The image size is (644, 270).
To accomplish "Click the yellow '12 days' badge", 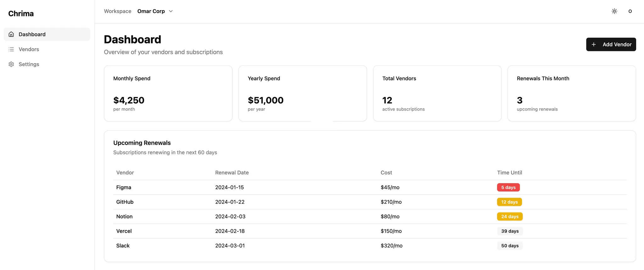I will tap(509, 202).
